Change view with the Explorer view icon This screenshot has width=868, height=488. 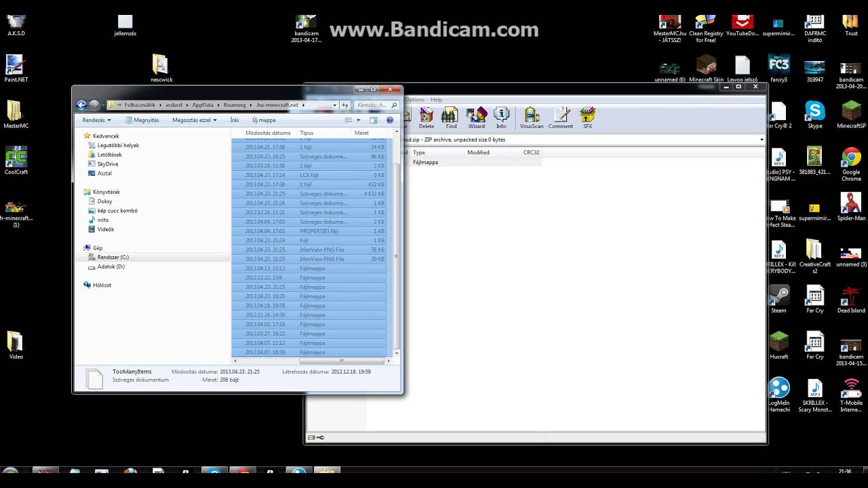[x=349, y=120]
